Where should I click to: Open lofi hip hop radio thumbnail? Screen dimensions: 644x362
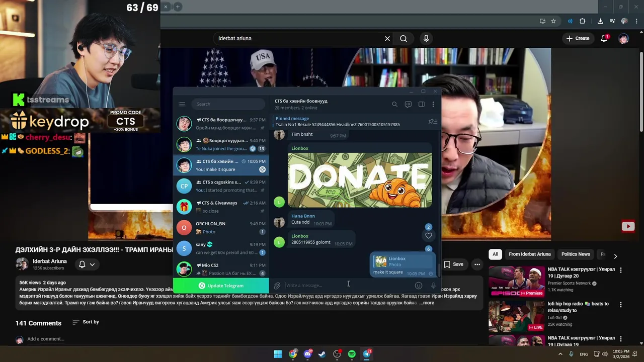tap(516, 316)
